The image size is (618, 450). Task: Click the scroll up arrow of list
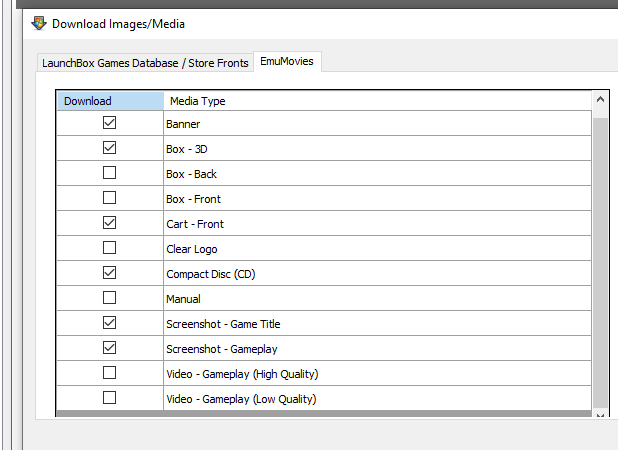point(600,99)
